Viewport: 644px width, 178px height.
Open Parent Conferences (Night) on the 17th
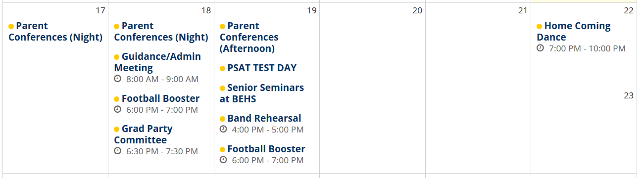(55, 32)
